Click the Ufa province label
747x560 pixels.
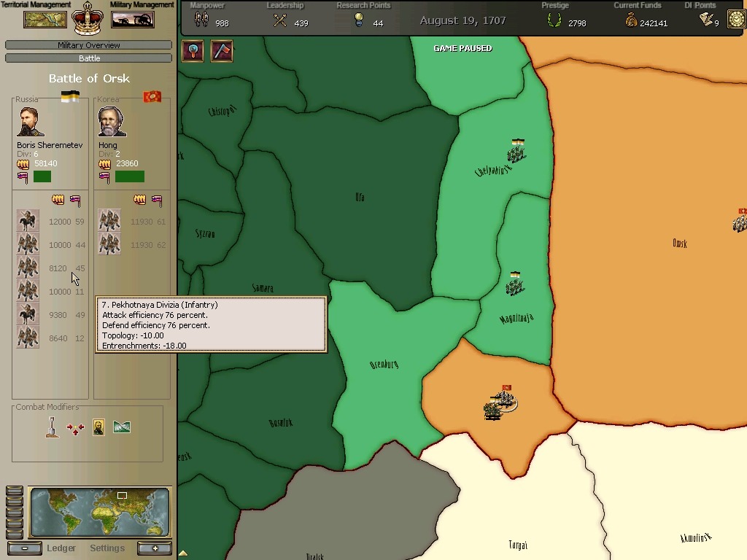pos(360,197)
